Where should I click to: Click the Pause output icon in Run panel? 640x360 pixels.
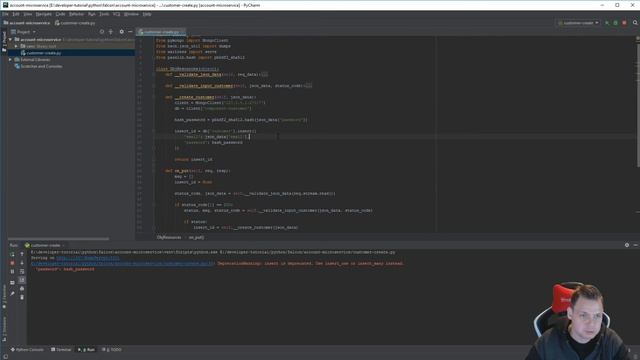click(12, 272)
